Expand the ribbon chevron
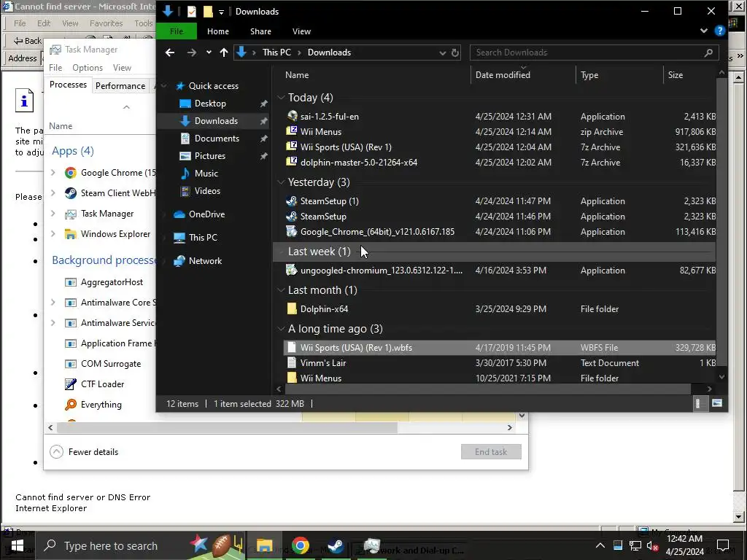 pyautogui.click(x=704, y=31)
